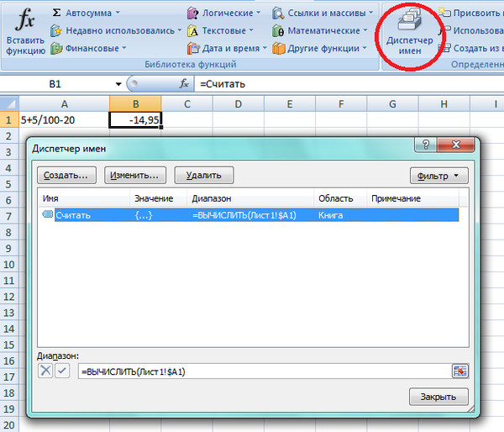Click the collapse dialog range selector icon
The height and width of the screenshot is (432, 504).
tap(459, 371)
